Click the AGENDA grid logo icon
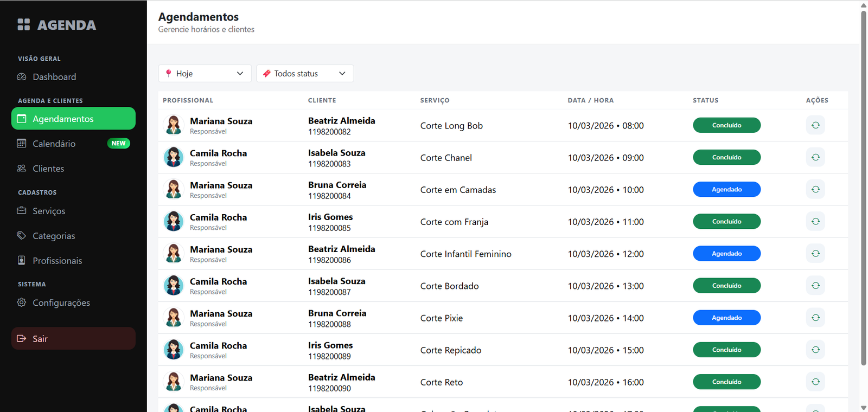The image size is (868, 412). [x=24, y=24]
